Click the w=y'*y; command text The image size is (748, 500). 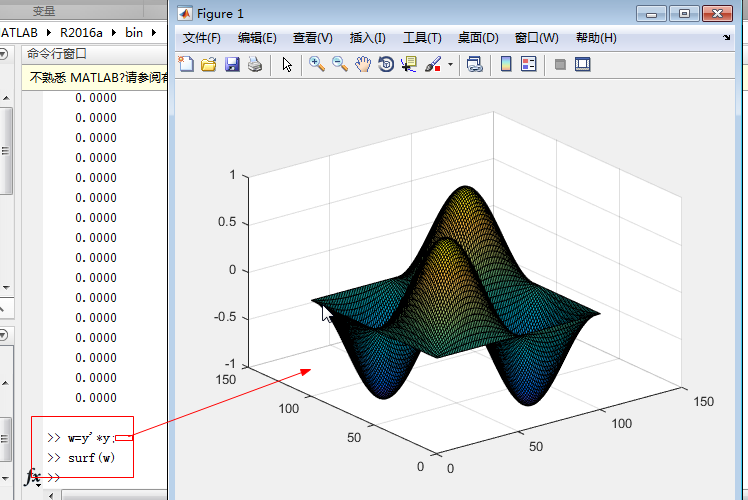91,438
